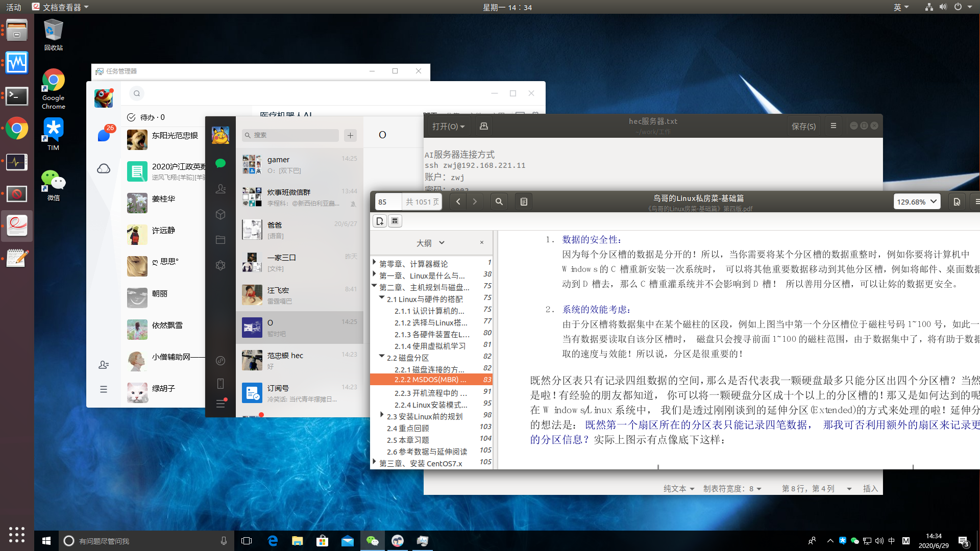Select outline entry 2.2.3 开机流程中的
The image size is (980, 551).
(430, 393)
